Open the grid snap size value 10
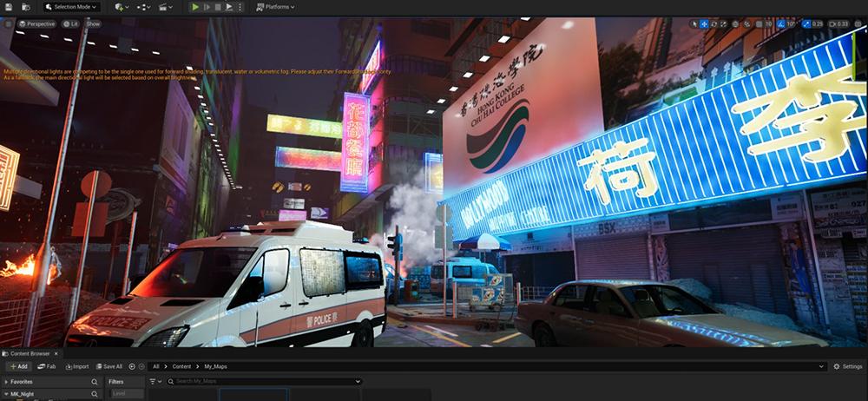868x401 pixels. pyautogui.click(x=769, y=23)
